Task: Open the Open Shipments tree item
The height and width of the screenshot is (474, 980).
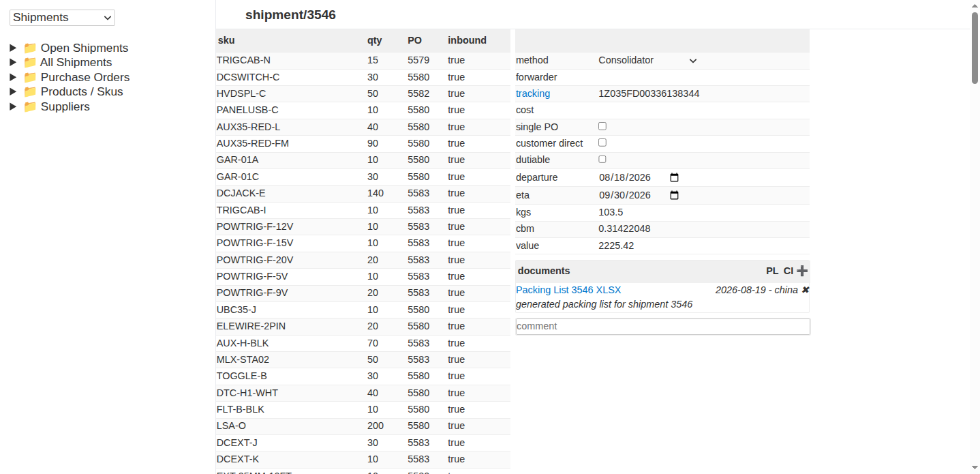Action: (85, 48)
